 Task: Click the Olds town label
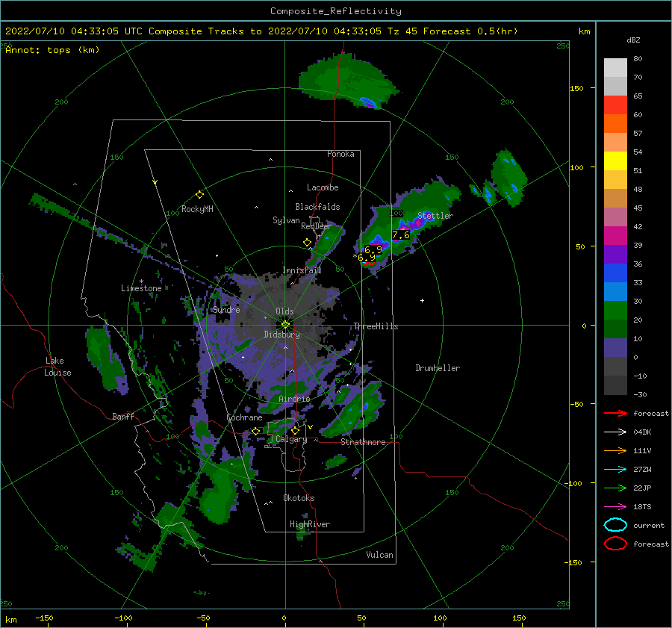[x=284, y=311]
